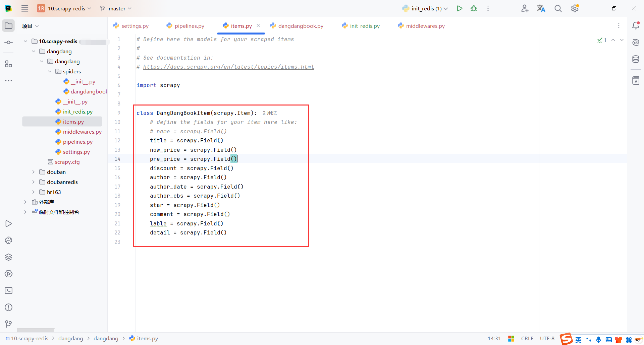This screenshot has width=644, height=345.
Task: Jump to previous highlighted error
Action: [613, 40]
